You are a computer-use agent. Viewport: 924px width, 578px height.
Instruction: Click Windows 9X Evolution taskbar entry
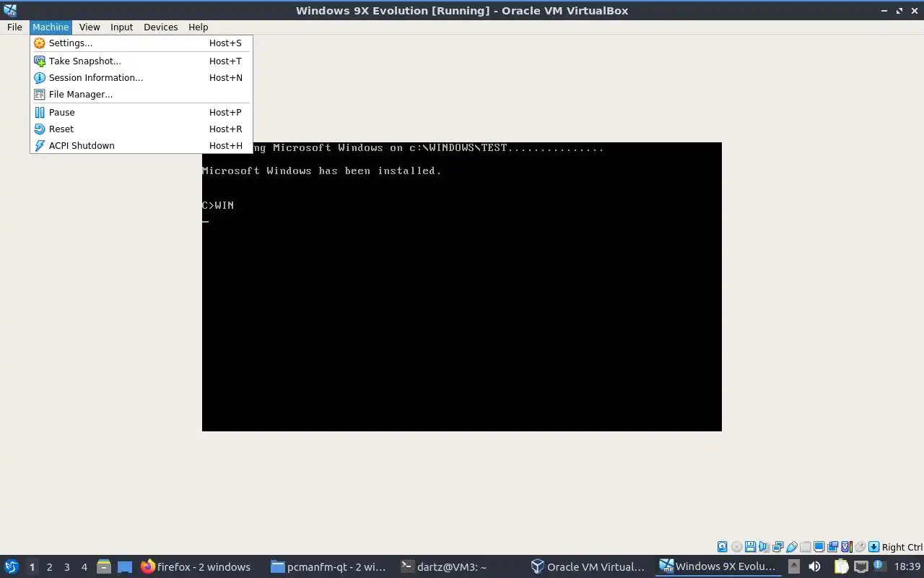[720, 567]
